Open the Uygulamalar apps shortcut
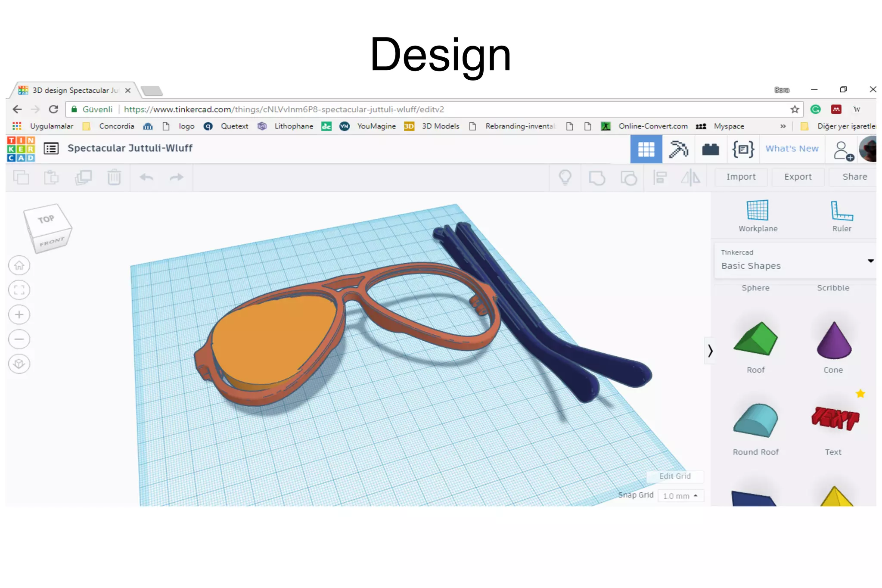Screen dimensions: 882x588 point(43,126)
